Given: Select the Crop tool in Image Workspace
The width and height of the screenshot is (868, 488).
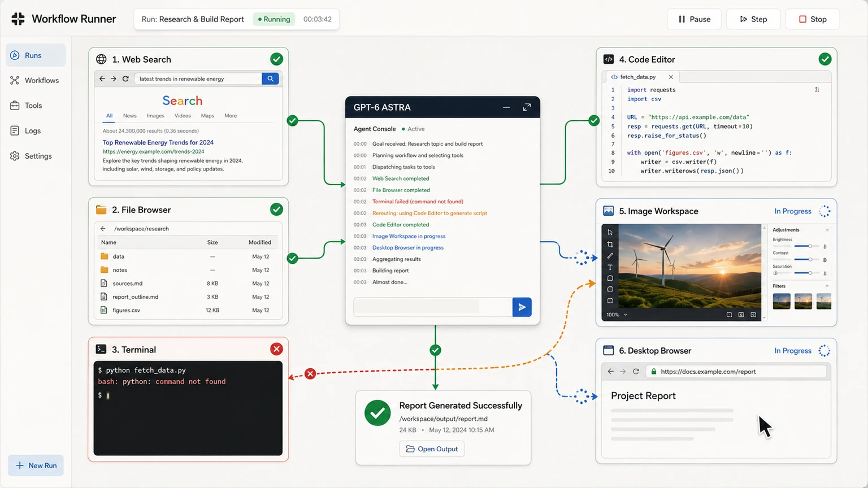Looking at the screenshot, I should point(610,245).
